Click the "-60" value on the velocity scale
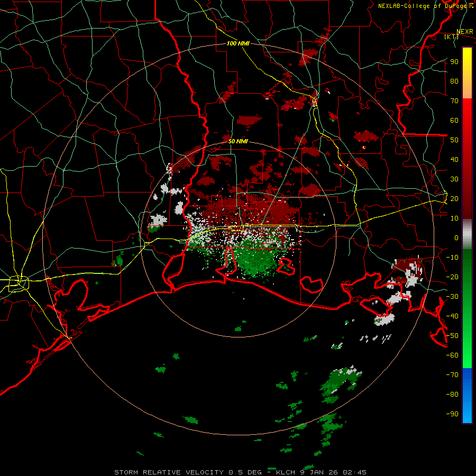476x476 pixels. coord(452,355)
